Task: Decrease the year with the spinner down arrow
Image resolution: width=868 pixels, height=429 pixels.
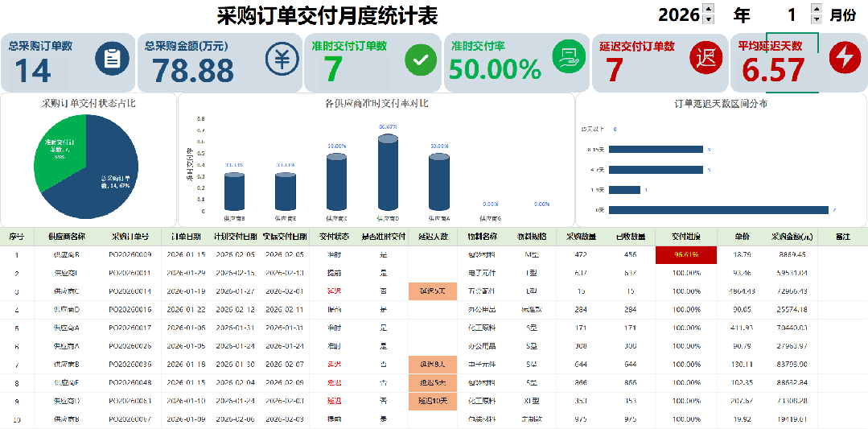Action: (x=708, y=19)
